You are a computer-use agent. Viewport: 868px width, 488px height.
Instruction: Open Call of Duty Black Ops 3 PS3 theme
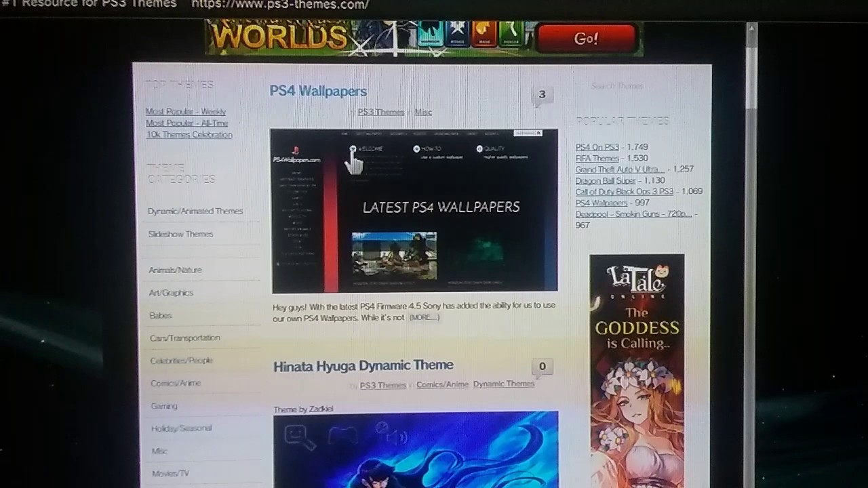pos(625,191)
